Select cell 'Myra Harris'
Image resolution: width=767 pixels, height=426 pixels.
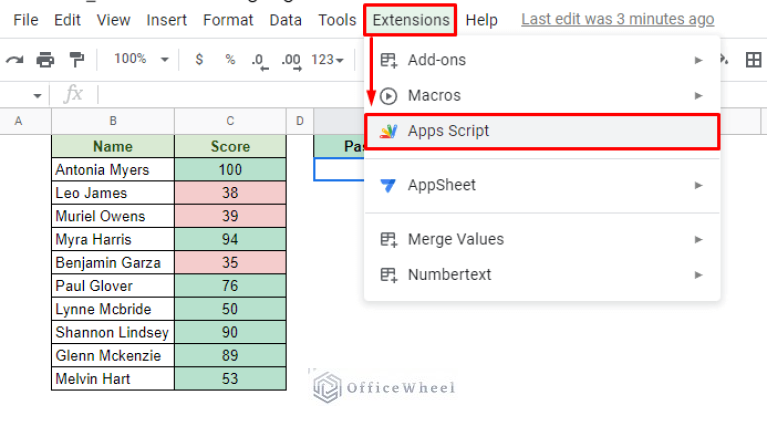coord(113,239)
